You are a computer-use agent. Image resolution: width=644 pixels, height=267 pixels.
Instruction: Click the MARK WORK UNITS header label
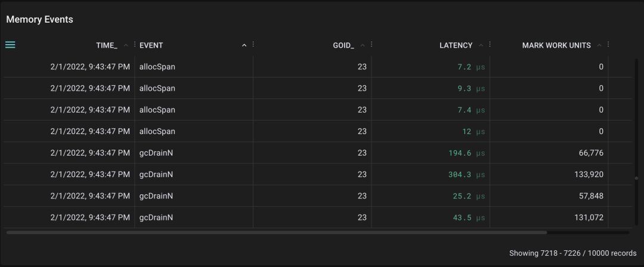coord(556,45)
